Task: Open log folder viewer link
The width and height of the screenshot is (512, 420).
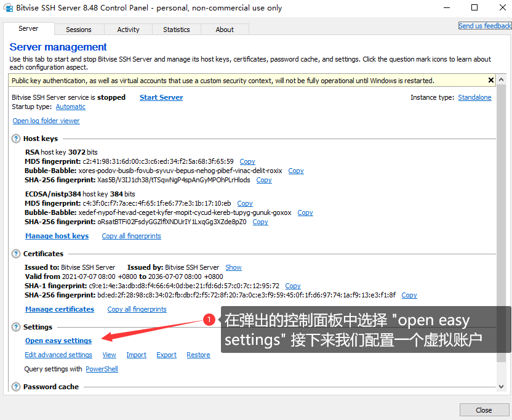Action: click(x=46, y=121)
